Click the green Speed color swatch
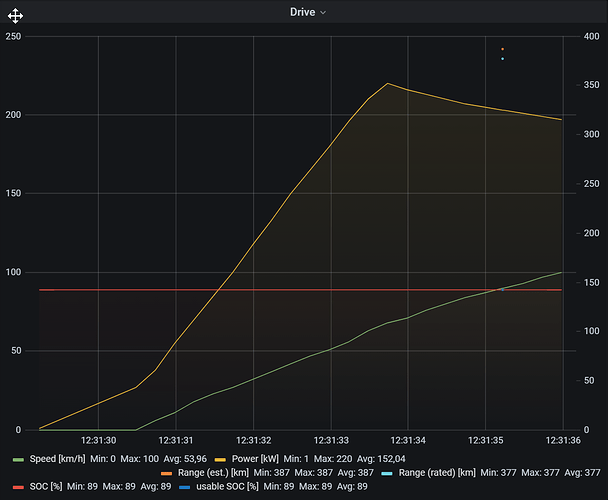This screenshot has width=608, height=500. click(18, 460)
